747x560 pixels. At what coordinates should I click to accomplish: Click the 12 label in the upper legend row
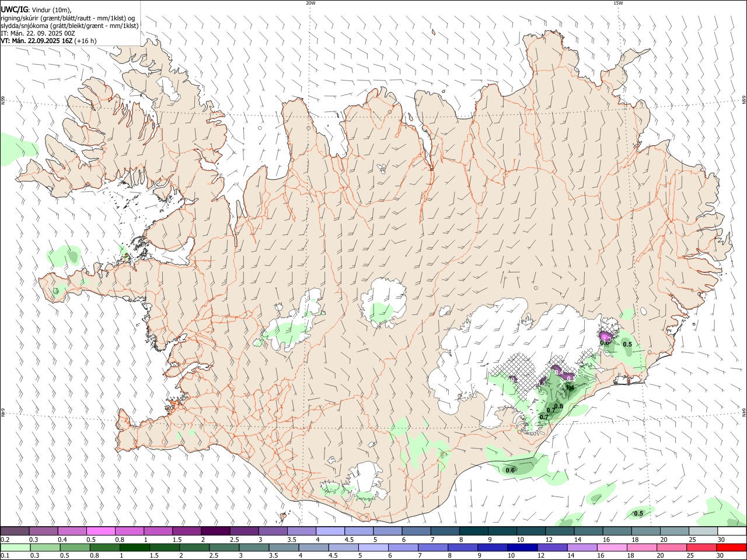click(x=549, y=540)
